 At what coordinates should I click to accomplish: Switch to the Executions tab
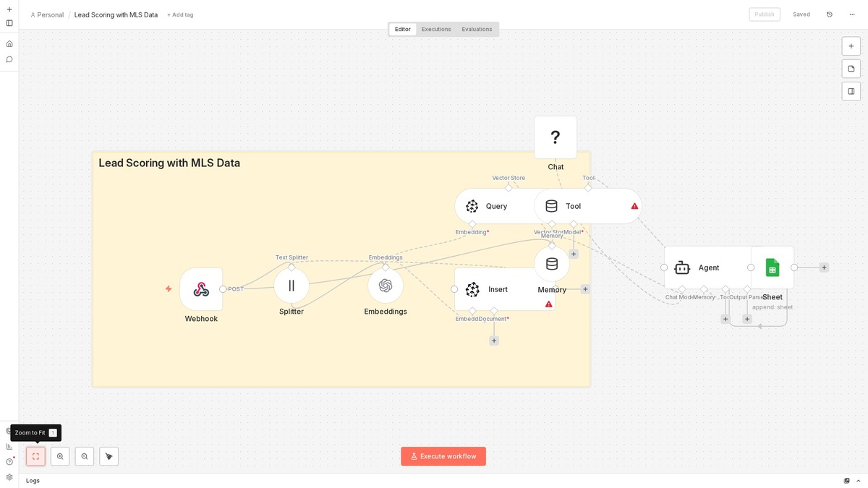coord(436,30)
